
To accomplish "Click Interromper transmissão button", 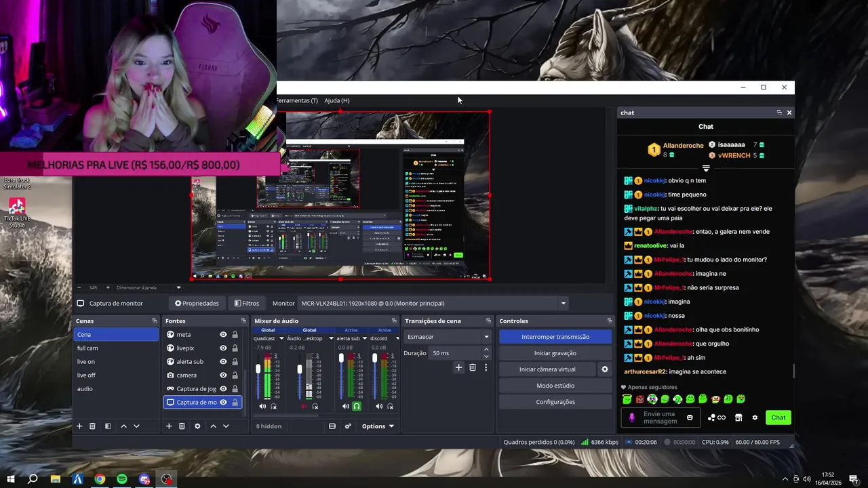I will click(x=555, y=337).
